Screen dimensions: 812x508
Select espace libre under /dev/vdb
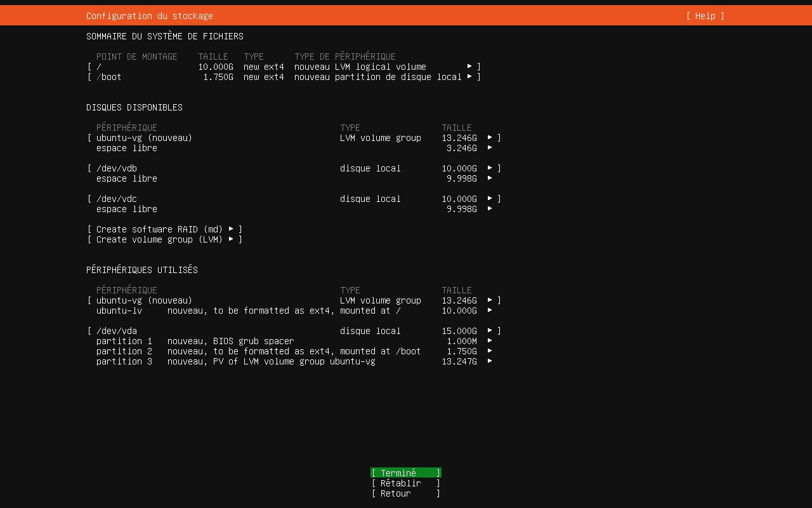click(x=294, y=178)
